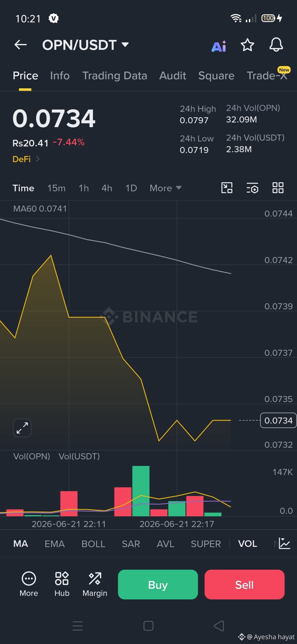
Task: Open the Trade-X tab
Action: (x=267, y=76)
